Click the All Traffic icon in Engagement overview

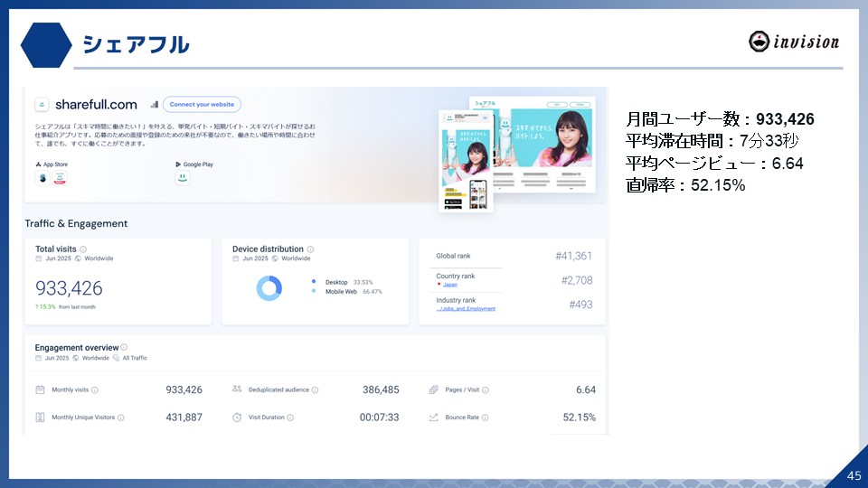(116, 358)
